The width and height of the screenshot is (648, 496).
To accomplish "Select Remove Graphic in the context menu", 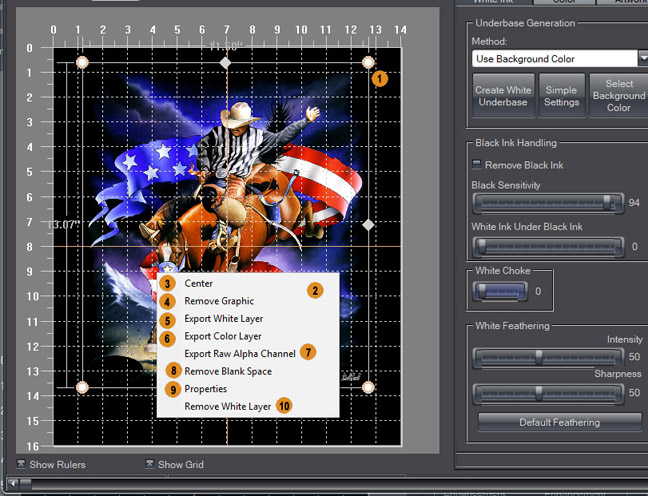I will coord(219,301).
